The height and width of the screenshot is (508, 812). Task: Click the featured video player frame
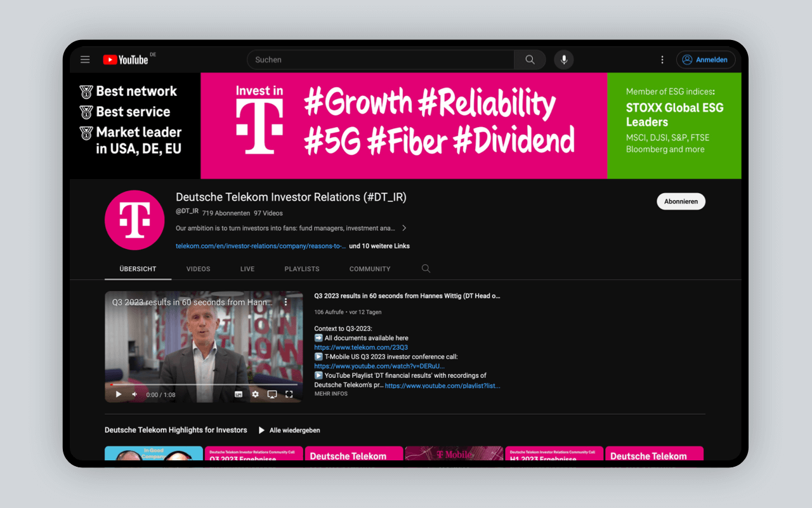204,347
